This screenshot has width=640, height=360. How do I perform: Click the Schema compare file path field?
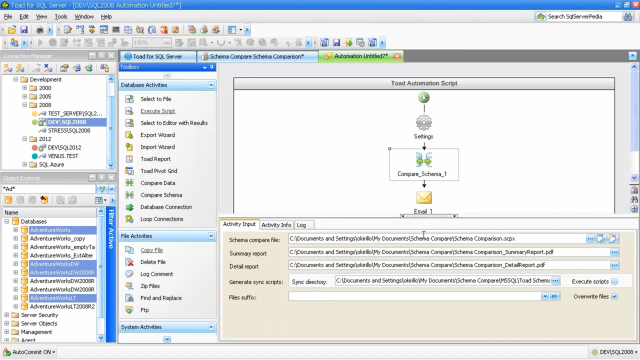point(437,239)
